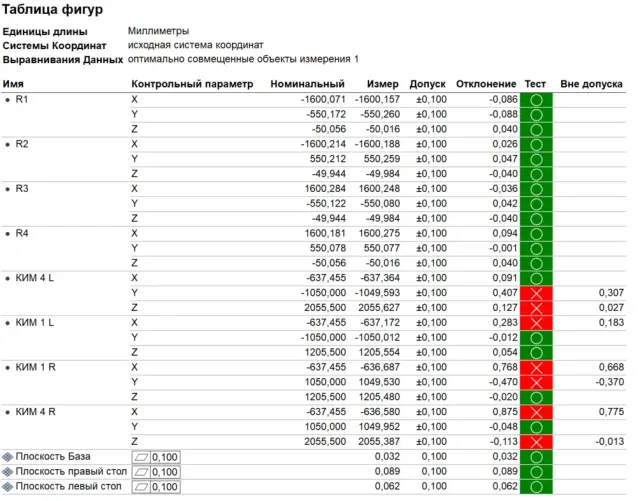Click the plane icon beside Плоскость левый стол
This screenshot has width=640, height=501.
click(x=7, y=487)
